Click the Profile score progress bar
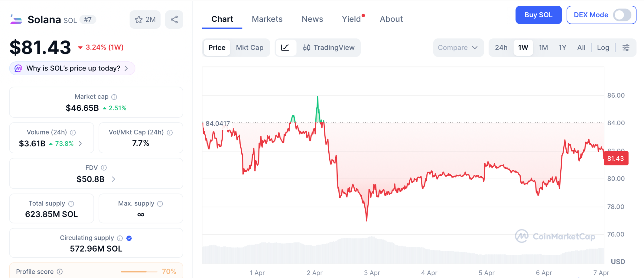 click(x=139, y=271)
